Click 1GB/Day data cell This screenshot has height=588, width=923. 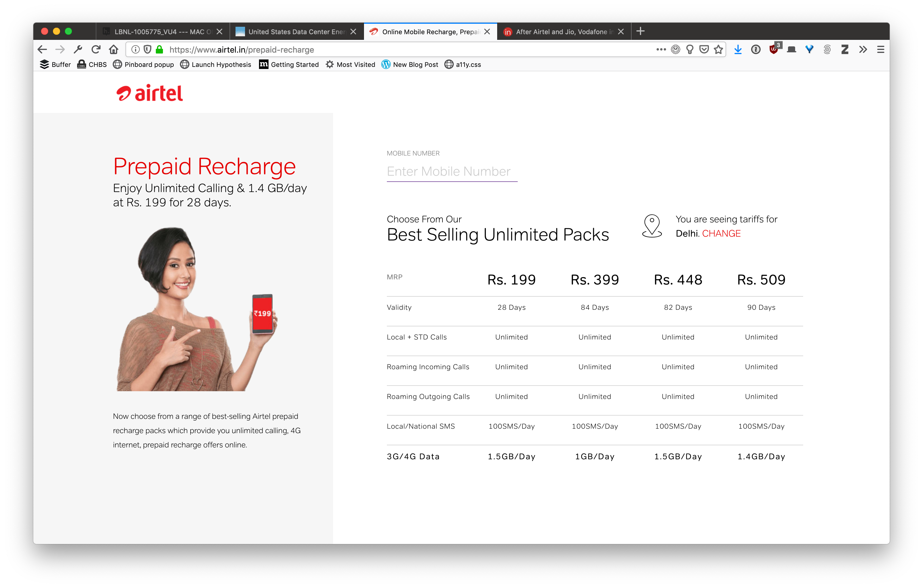click(594, 457)
